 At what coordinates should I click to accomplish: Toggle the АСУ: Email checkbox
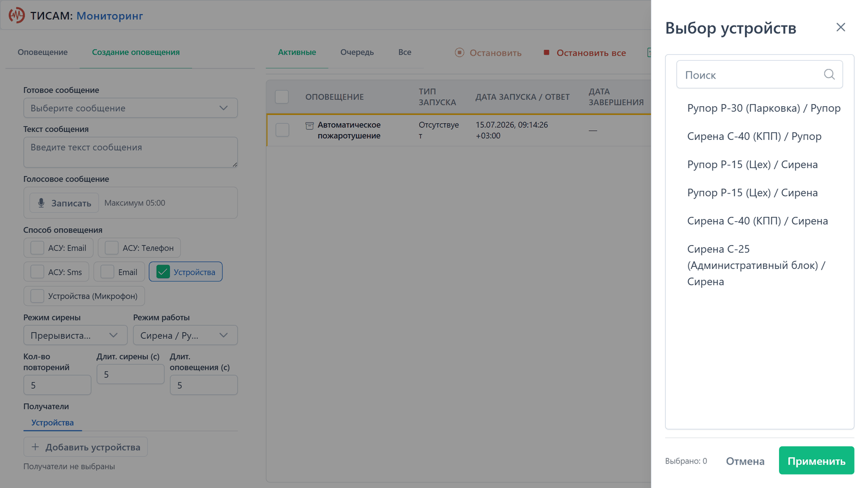[x=37, y=248]
